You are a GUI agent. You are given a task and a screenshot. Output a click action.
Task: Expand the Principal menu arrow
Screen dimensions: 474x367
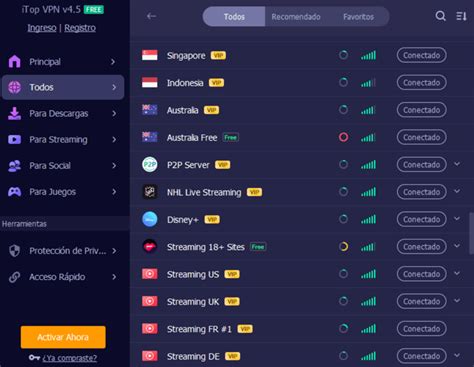pos(113,62)
